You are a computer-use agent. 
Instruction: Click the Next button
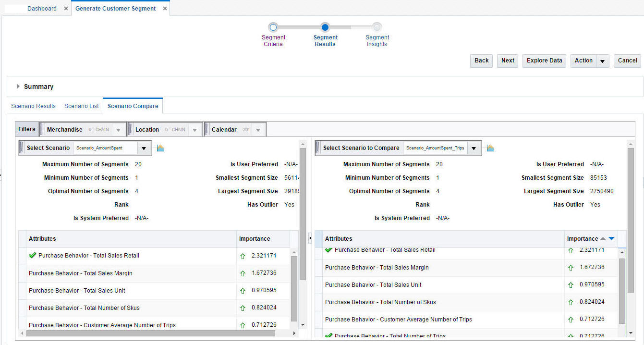click(508, 61)
